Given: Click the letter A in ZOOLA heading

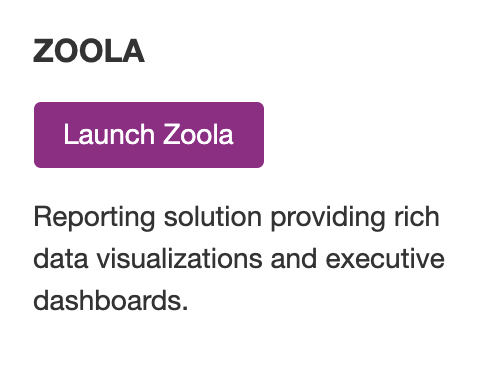Looking at the screenshot, I should [x=134, y=51].
